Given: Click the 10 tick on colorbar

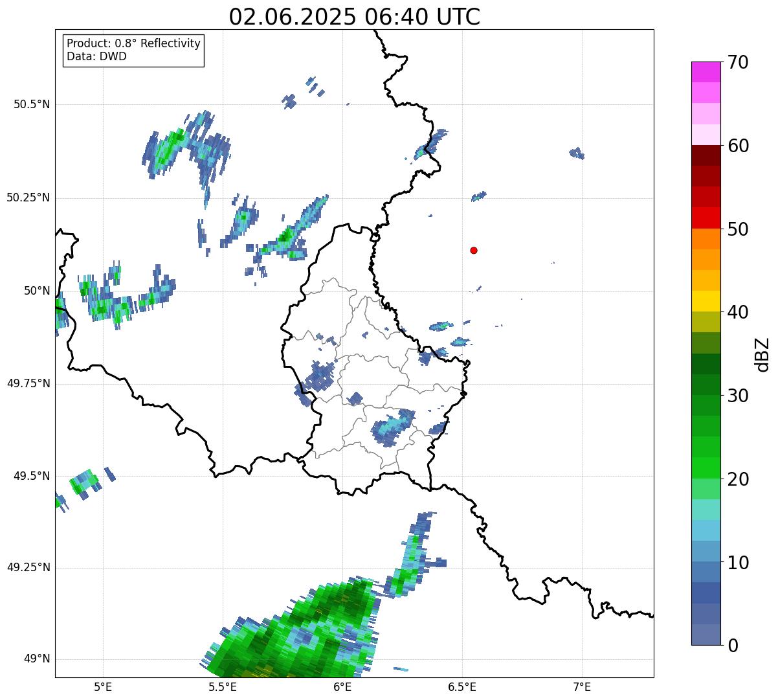Looking at the screenshot, I should (x=739, y=562).
